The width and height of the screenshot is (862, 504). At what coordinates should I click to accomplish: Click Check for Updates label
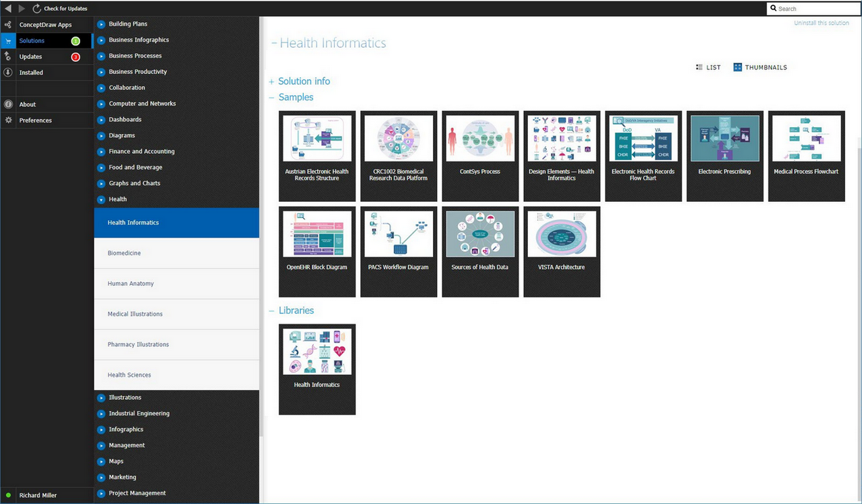pyautogui.click(x=66, y=9)
